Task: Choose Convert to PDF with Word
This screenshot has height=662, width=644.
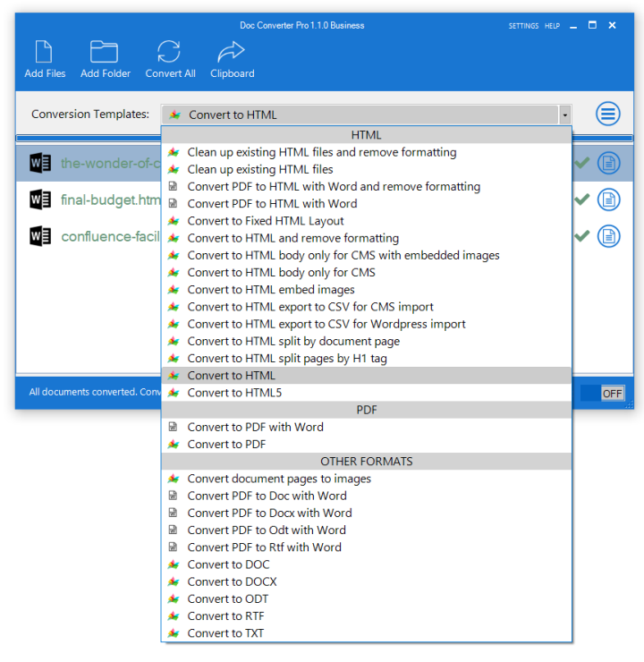Action: 255,427
